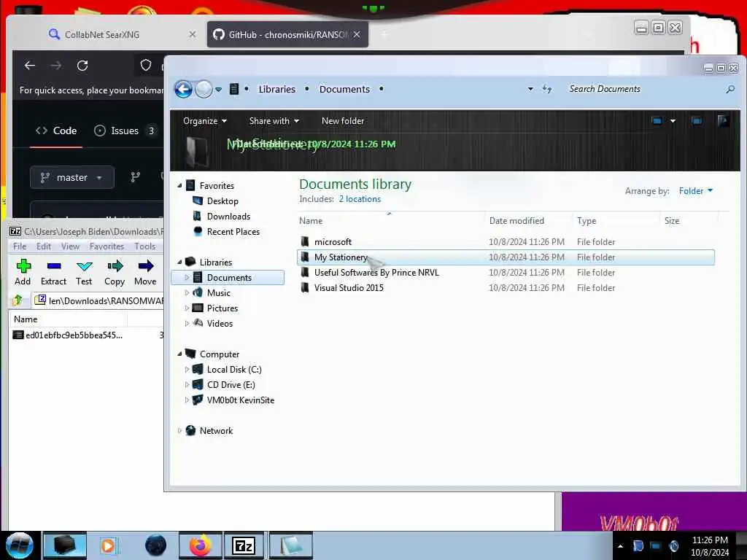This screenshot has width=747, height=560.
Task: Open the 7-Zip Favorites menu
Action: 107,246
